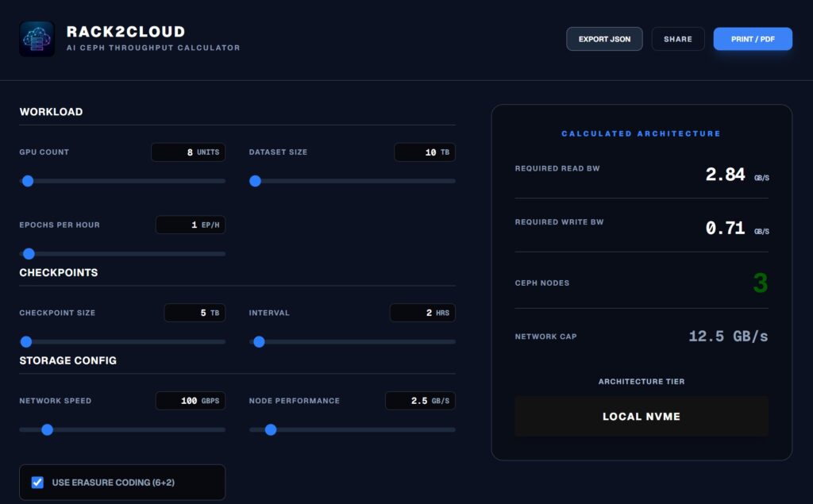The width and height of the screenshot is (813, 504).
Task: Click the Epochs Per Hour value field
Action: pos(191,225)
